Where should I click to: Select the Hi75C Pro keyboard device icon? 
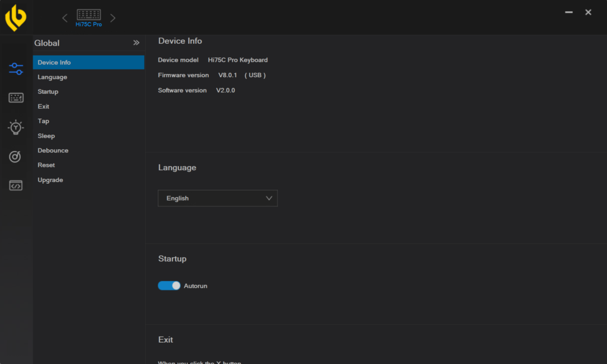pos(89,18)
